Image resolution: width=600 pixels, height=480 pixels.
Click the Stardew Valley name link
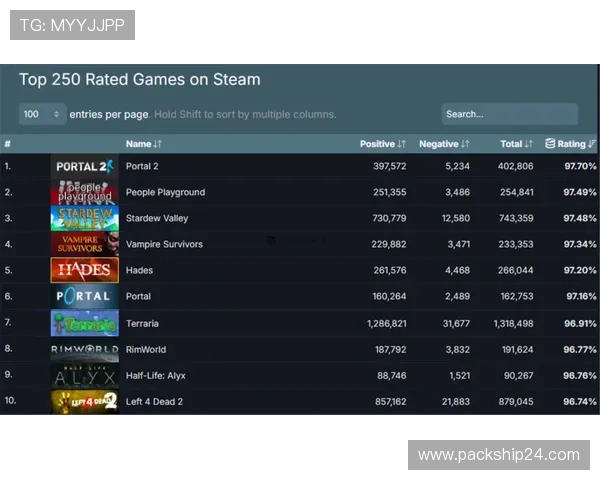coord(157,218)
